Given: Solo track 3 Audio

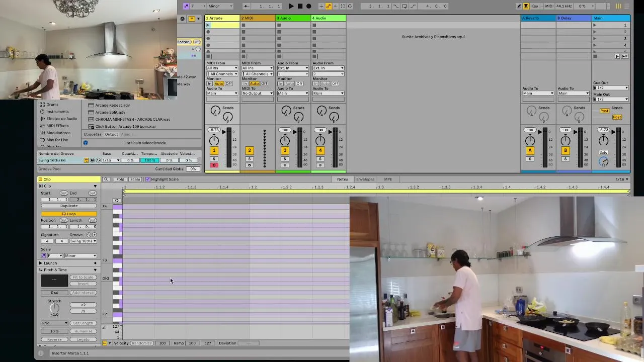Looking at the screenshot, I should [x=285, y=159].
